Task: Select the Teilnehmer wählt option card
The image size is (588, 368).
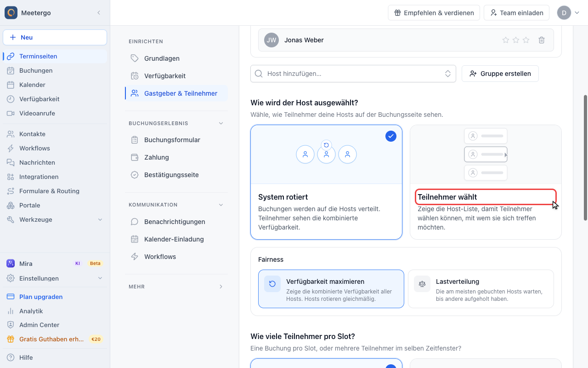Action: pyautogui.click(x=486, y=182)
